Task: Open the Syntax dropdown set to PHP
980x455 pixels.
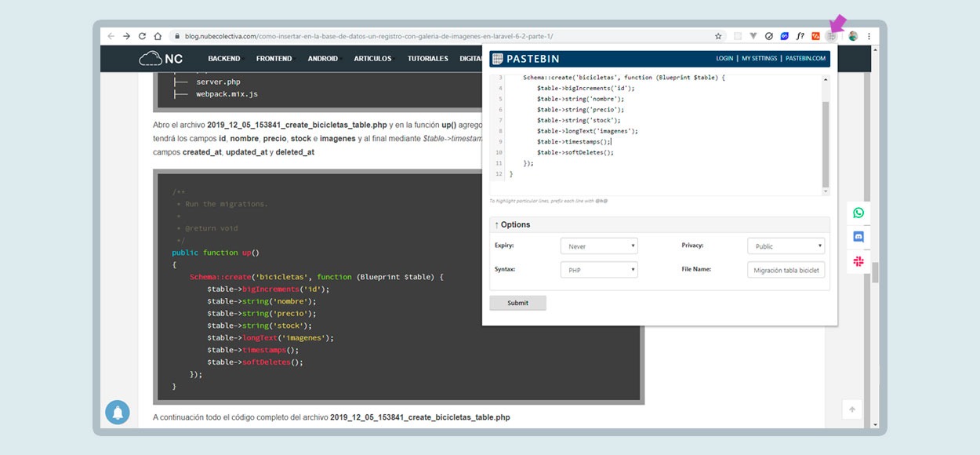Action: pyautogui.click(x=599, y=270)
